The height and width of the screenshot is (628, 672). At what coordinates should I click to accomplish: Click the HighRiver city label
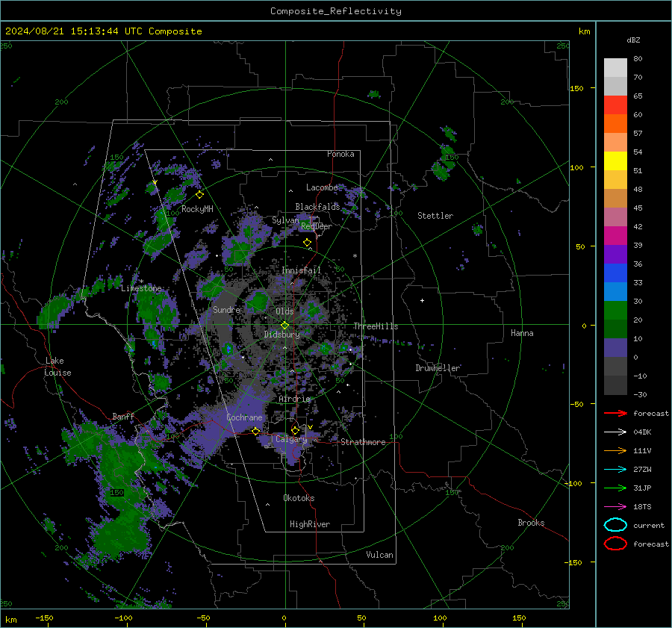310,524
